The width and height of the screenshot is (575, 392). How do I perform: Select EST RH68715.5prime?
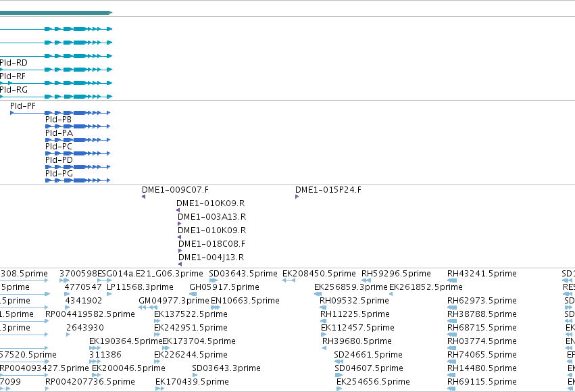pyautogui.click(x=482, y=328)
